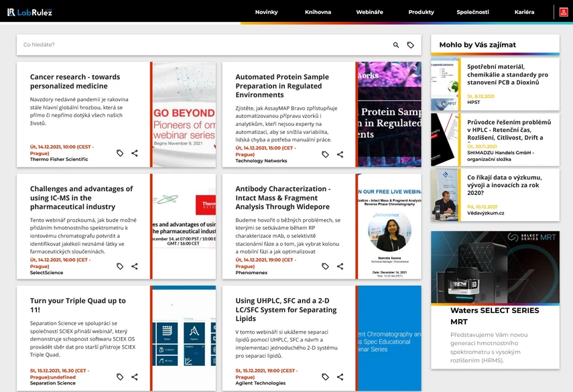The height and width of the screenshot is (392, 573).
Task: Click blue Chromatography Educational Series thumbnail
Action: tap(389, 338)
